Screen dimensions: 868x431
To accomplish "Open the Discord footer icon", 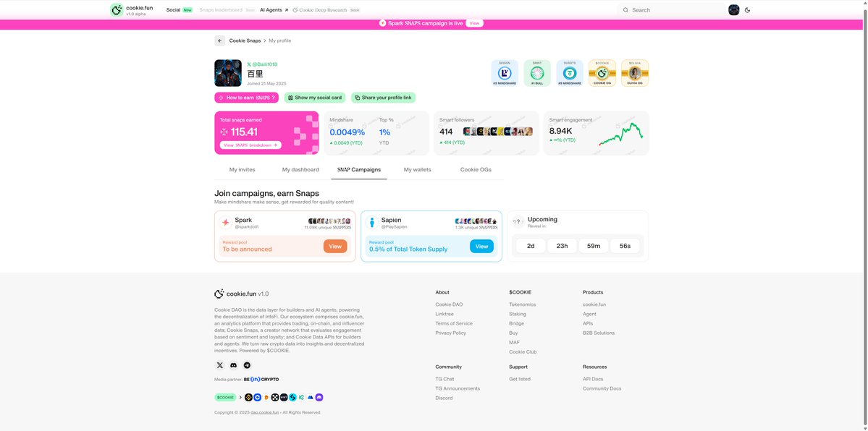I will click(234, 365).
